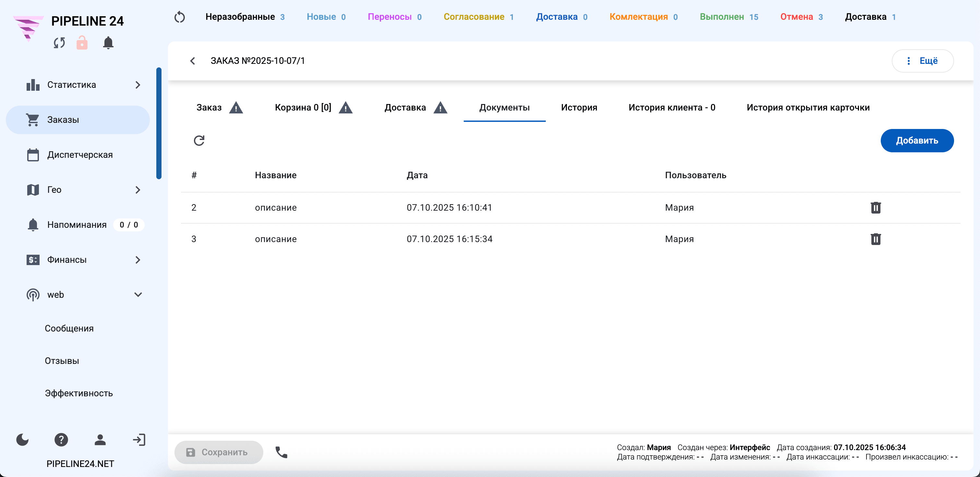
Task: Open help question mark icon
Action: click(61, 440)
